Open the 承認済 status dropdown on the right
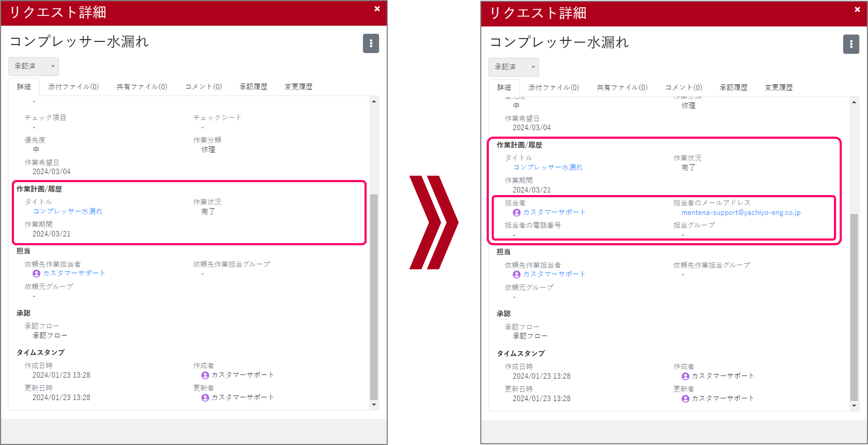Screen dimensions: 868x445 coord(514,67)
